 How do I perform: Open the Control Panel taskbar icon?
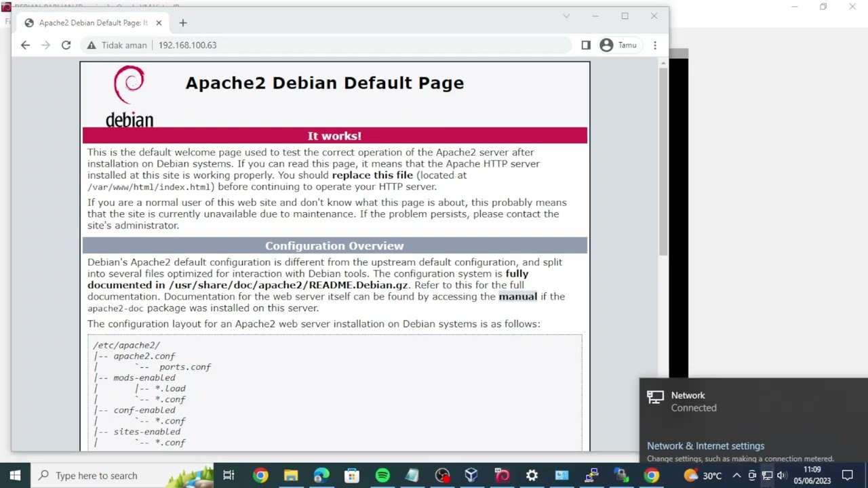[561, 475]
